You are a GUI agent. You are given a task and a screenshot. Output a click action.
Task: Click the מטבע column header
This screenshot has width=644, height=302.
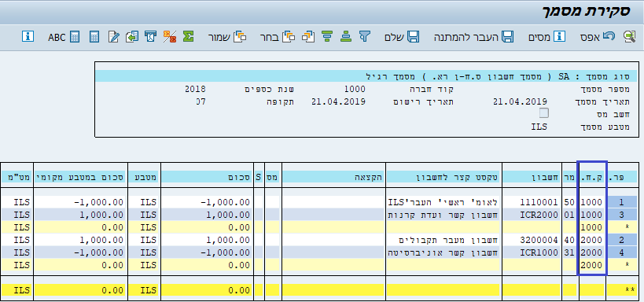tap(143, 177)
